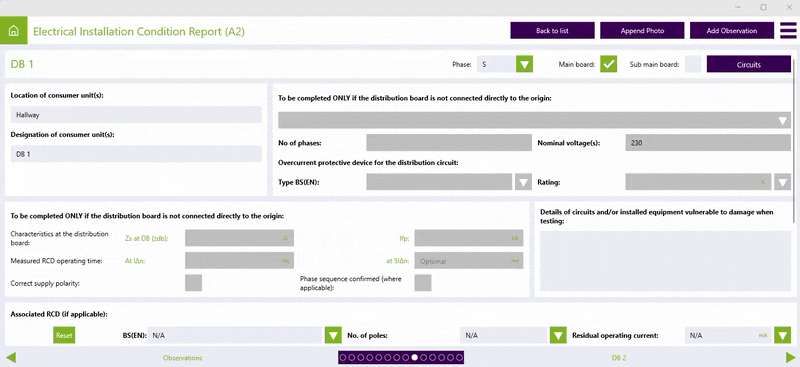Screen dimensions: 800x367
Task: Click the DB 1 heading text
Action: point(22,64)
